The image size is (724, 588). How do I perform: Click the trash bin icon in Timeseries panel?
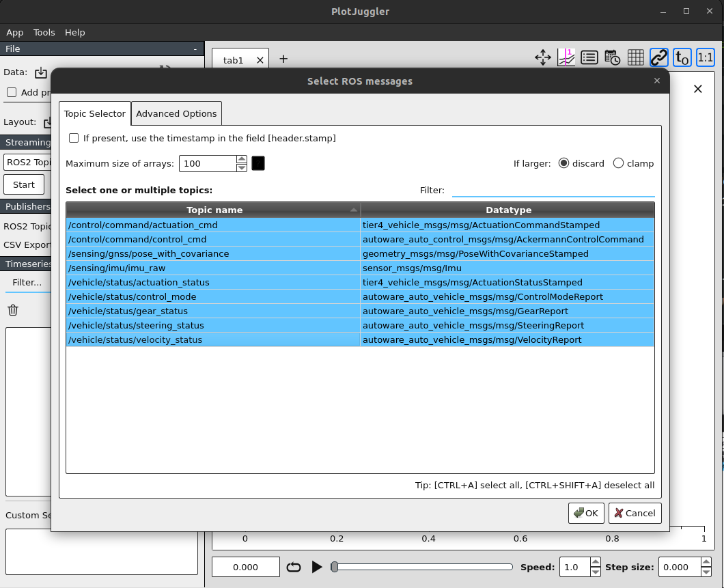point(13,310)
